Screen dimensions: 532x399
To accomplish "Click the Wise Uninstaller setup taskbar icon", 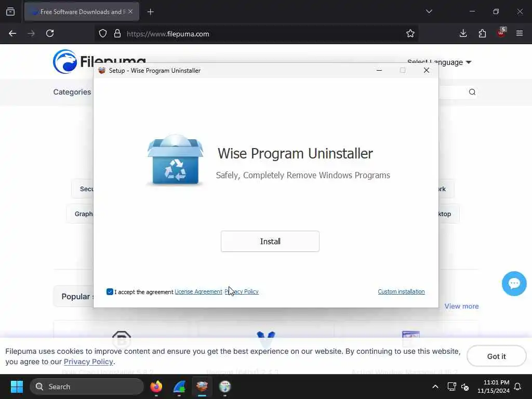I will tap(202, 387).
